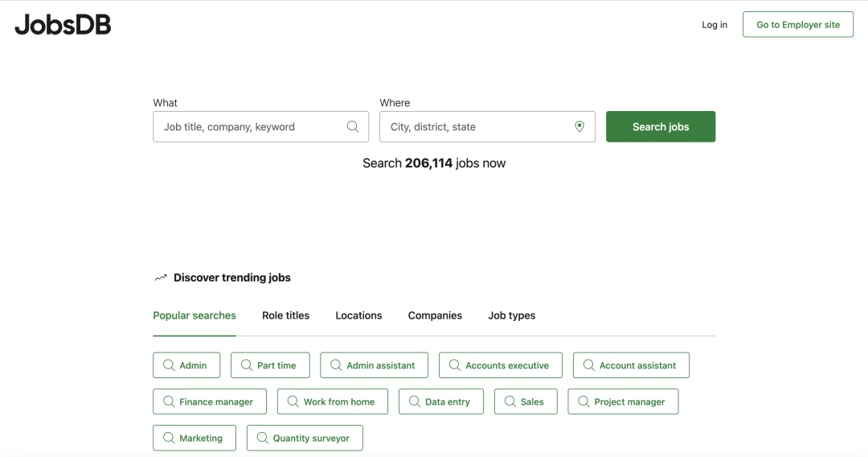Focus the Job title, company, keyword field
Viewport: 868px width, 457px height.
pos(251,127)
